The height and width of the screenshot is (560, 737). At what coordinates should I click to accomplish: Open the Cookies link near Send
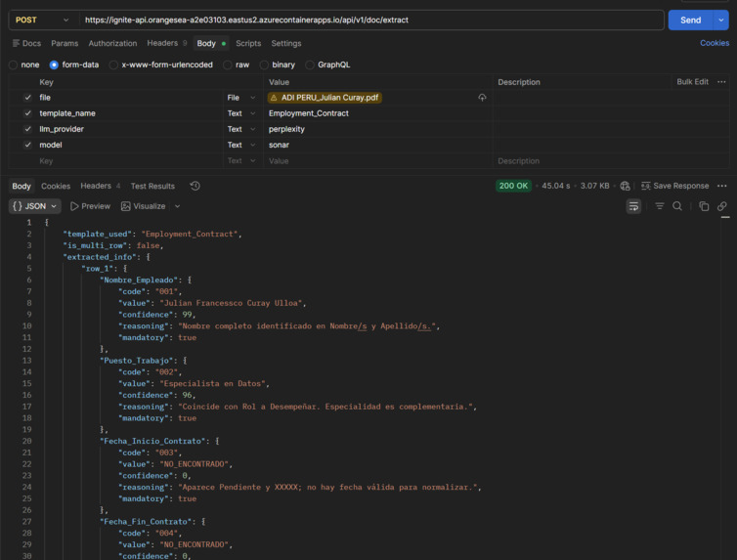click(x=715, y=43)
